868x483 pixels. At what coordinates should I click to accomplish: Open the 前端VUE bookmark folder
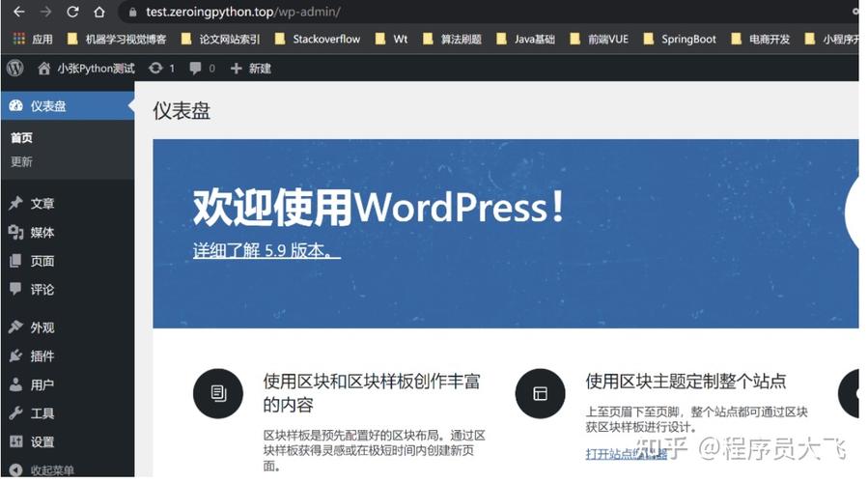point(599,39)
